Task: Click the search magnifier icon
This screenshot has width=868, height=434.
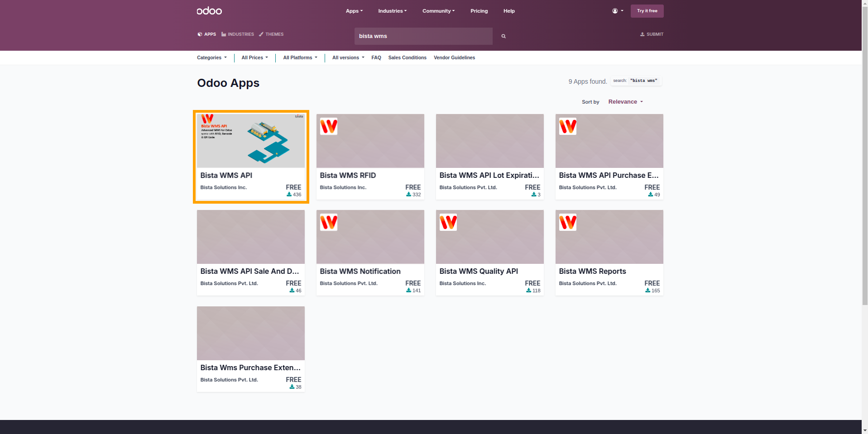Action: click(503, 36)
